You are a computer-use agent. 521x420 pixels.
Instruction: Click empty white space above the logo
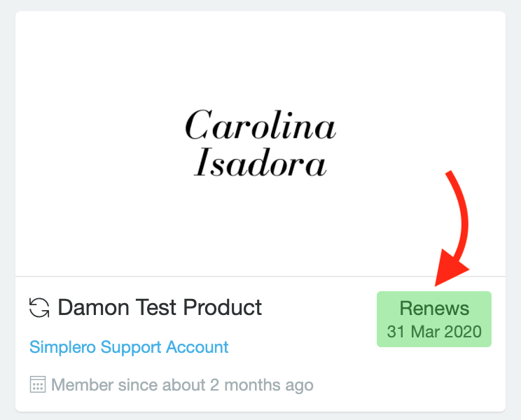260,57
